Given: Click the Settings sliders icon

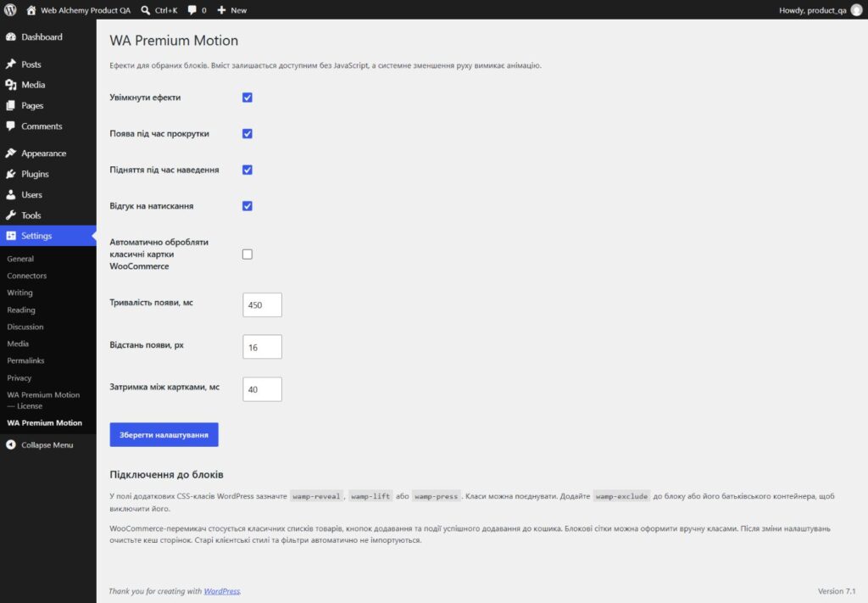Looking at the screenshot, I should (10, 236).
